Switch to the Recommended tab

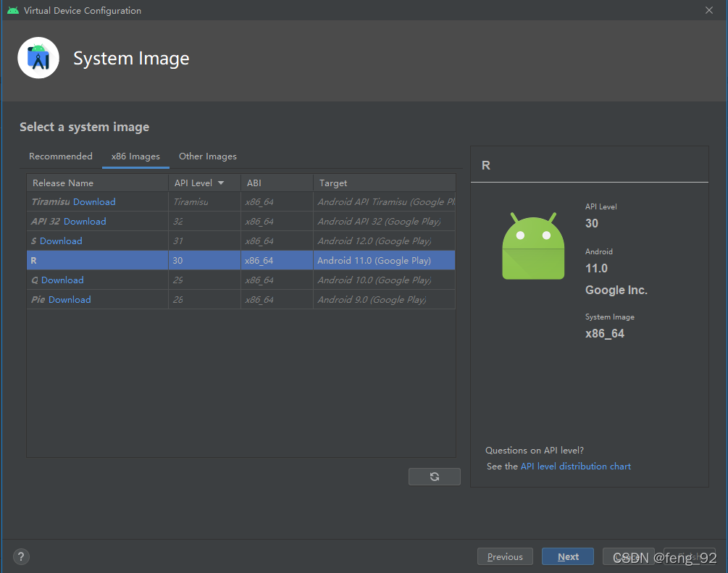[x=60, y=156]
